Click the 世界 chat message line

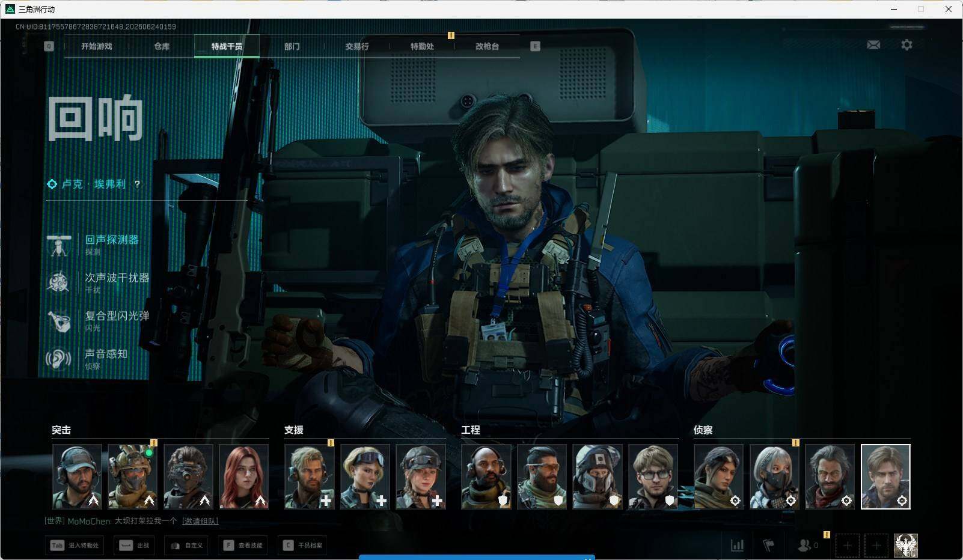tap(132, 521)
